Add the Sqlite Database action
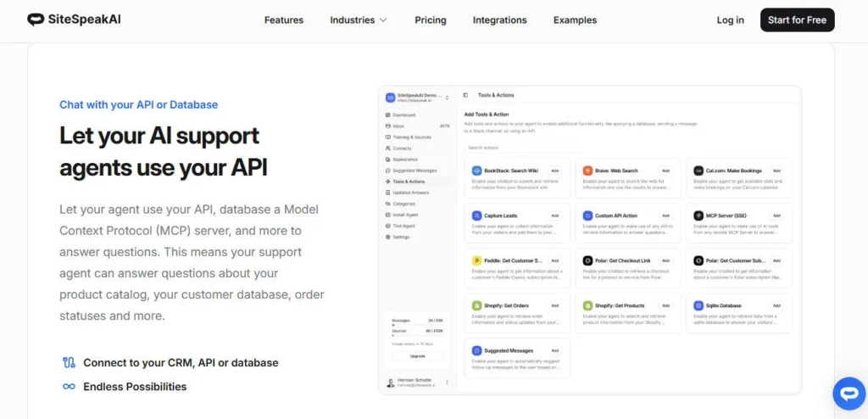Screen dimensions: 868x419 point(776,305)
